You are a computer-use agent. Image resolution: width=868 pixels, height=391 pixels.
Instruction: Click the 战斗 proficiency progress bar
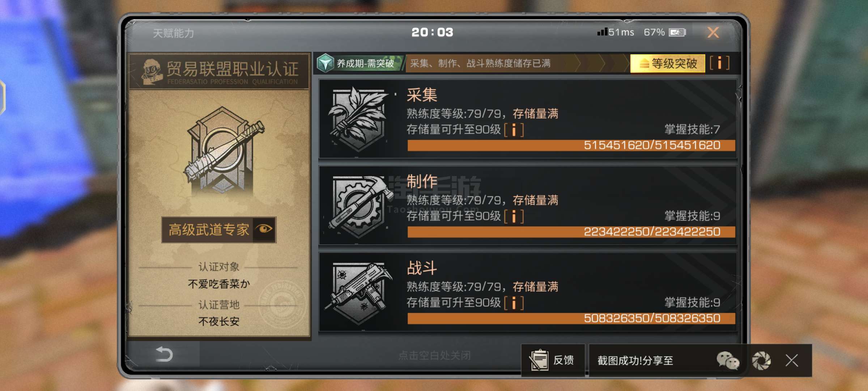point(571,319)
